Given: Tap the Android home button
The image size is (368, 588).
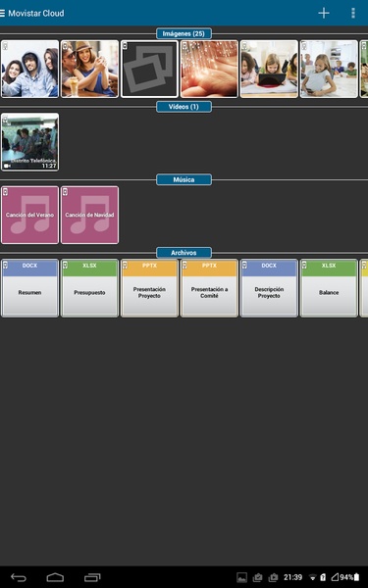Looking at the screenshot, I should click(x=55, y=577).
